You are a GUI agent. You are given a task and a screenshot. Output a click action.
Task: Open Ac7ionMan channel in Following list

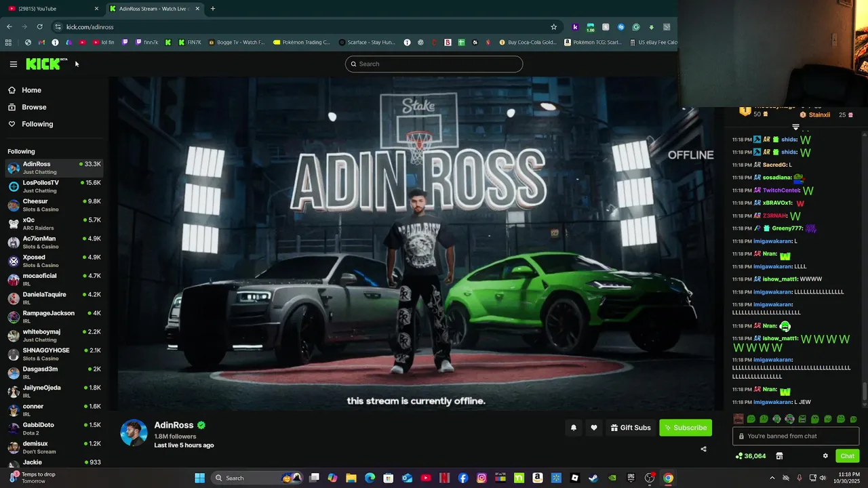[x=54, y=242]
